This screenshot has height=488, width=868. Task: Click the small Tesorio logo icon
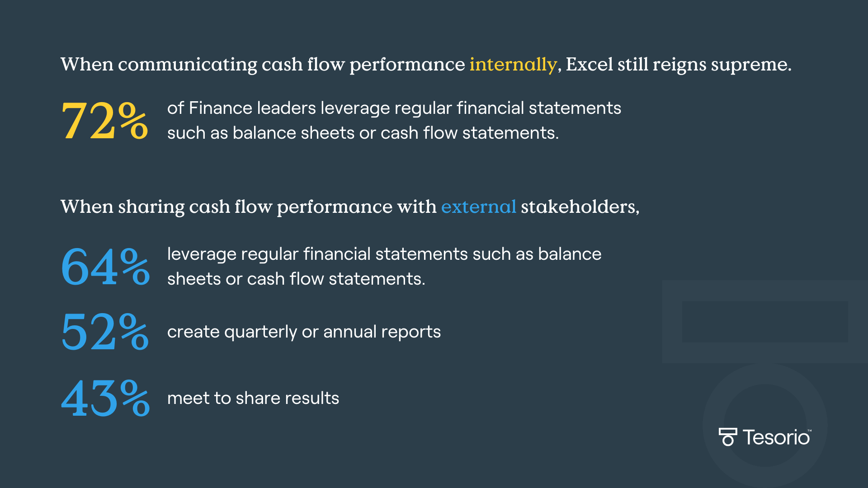coord(727,437)
